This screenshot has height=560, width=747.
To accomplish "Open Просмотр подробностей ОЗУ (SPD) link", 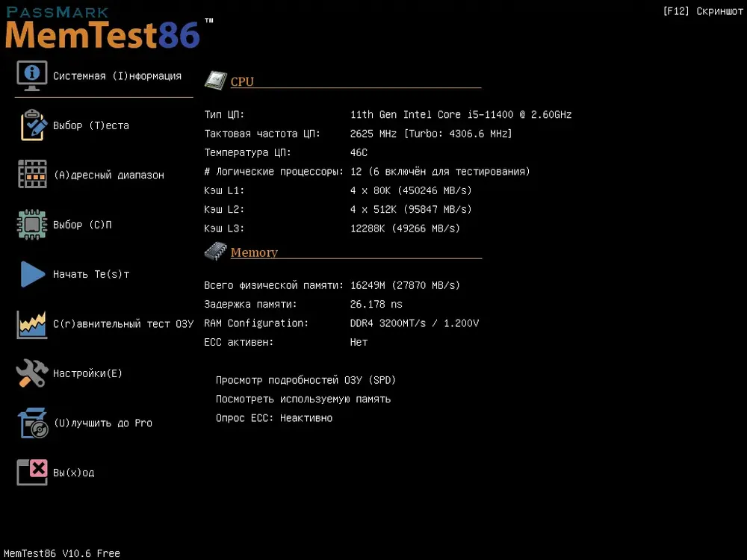I will (x=306, y=380).
